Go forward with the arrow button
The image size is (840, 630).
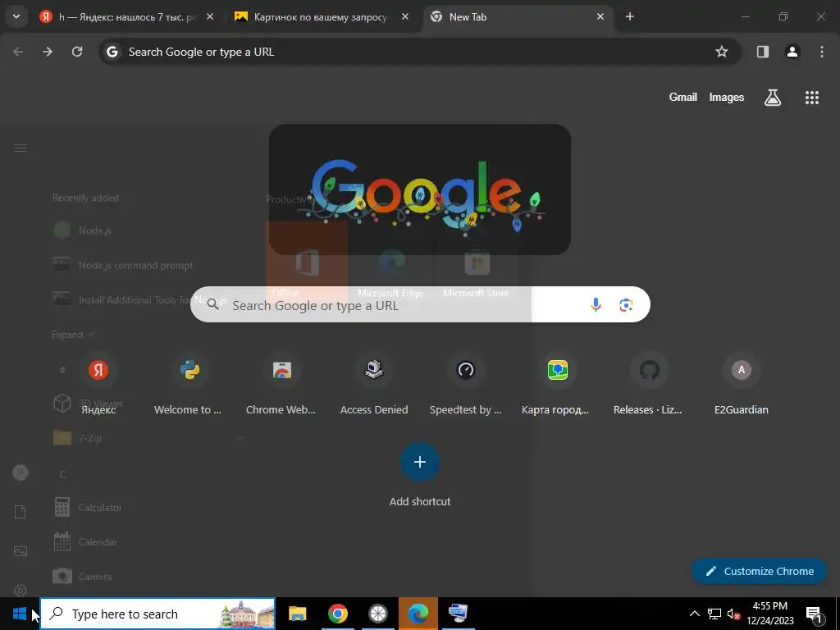click(x=48, y=52)
